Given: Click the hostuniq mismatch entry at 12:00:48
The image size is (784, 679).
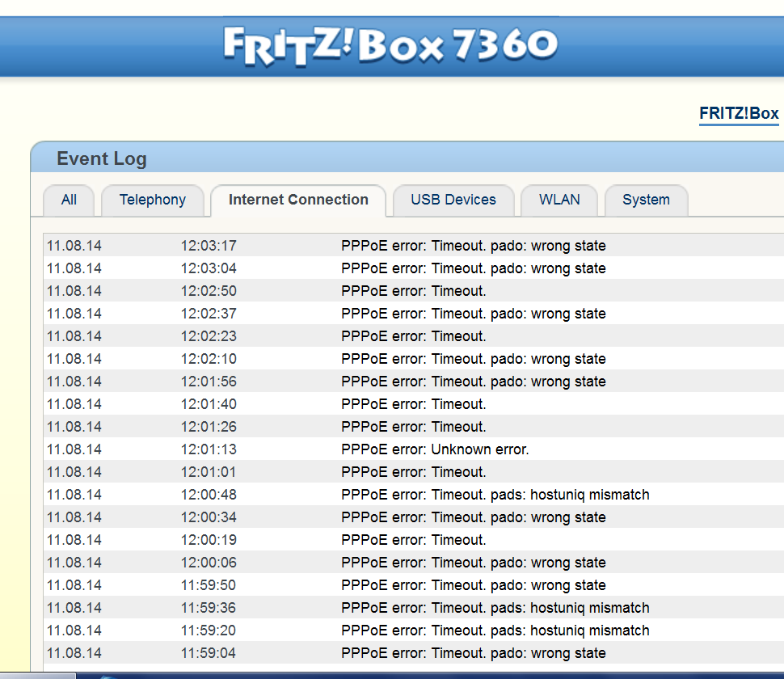Looking at the screenshot, I should 495,495.
